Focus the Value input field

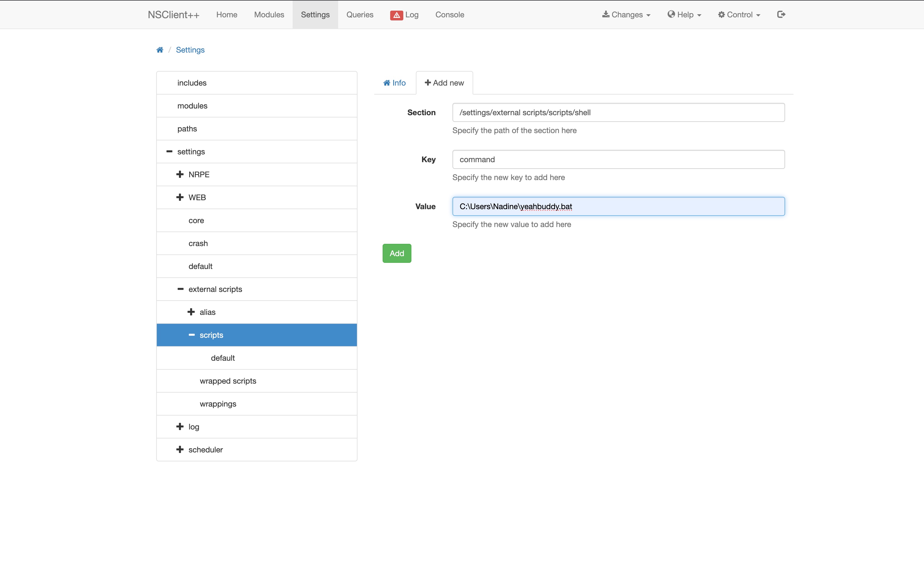click(618, 206)
